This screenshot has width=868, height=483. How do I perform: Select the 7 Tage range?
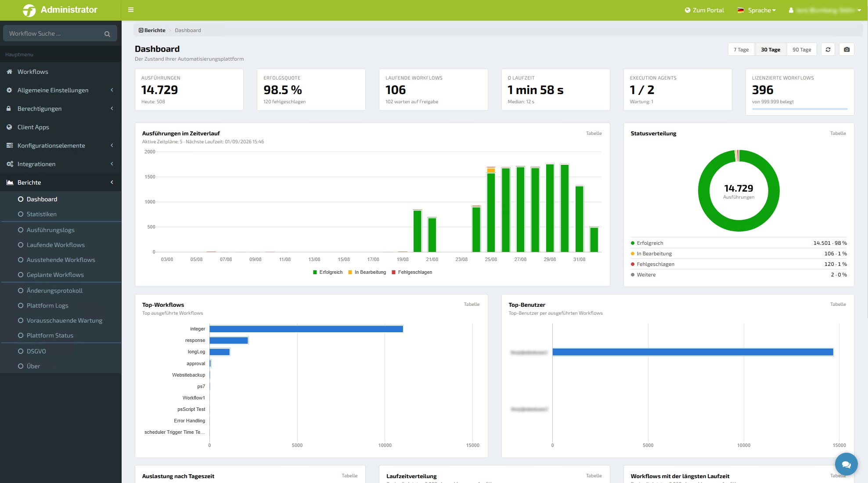point(741,50)
